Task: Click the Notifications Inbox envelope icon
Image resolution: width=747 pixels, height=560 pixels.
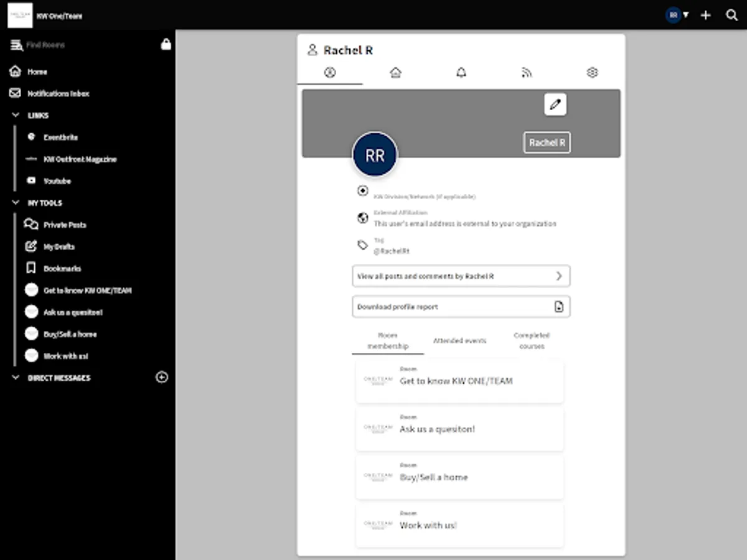Action: (16, 93)
